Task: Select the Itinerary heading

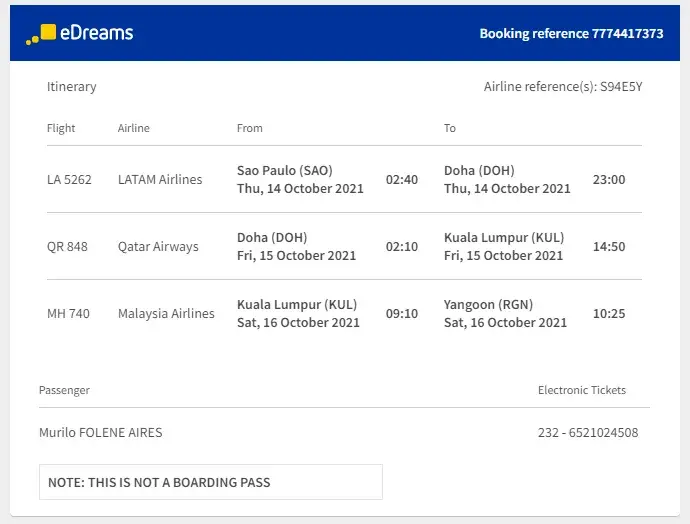Action: [x=72, y=87]
